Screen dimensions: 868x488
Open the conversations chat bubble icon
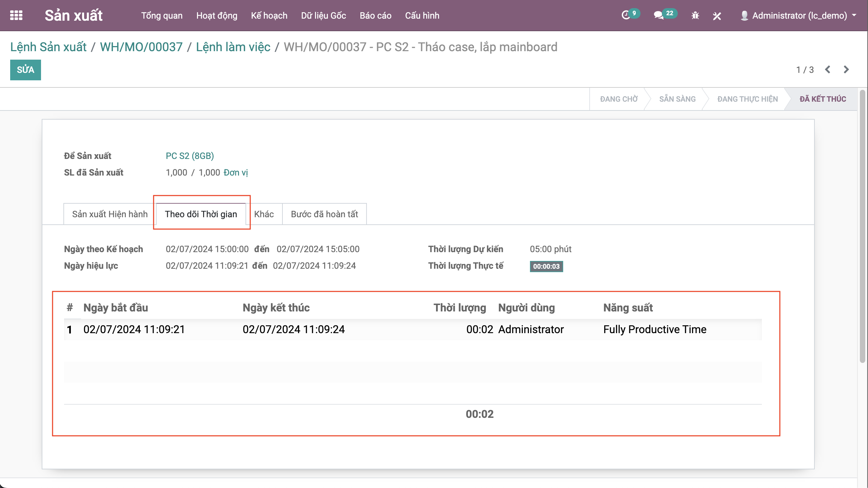pos(658,16)
